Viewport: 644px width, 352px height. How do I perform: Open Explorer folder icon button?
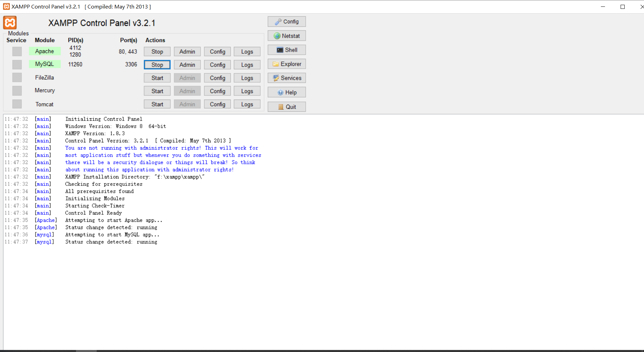tap(287, 64)
